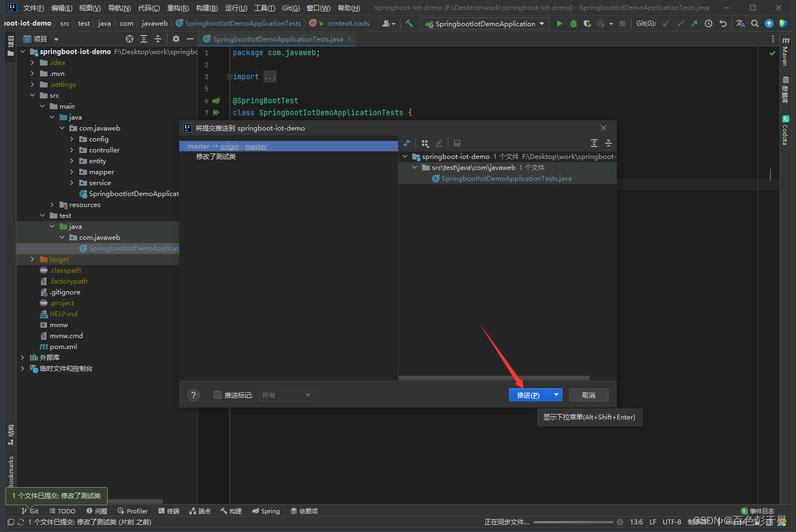
Task: Open the push tags '所有' dropdown
Action: [x=286, y=395]
